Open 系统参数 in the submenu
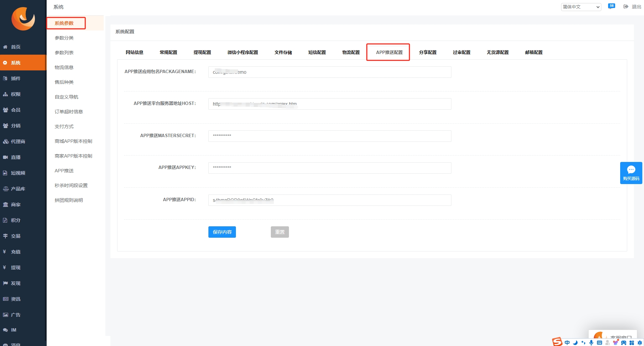 [x=64, y=23]
